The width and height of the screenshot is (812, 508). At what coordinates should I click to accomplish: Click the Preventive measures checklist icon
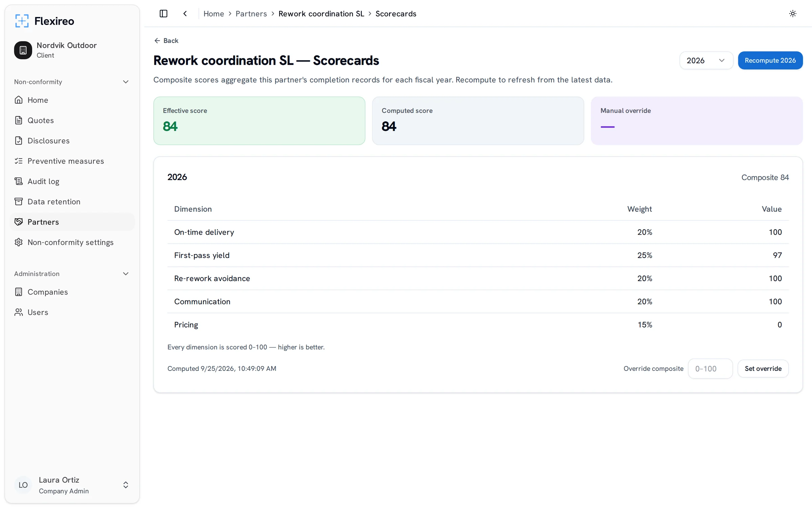pyautogui.click(x=19, y=161)
